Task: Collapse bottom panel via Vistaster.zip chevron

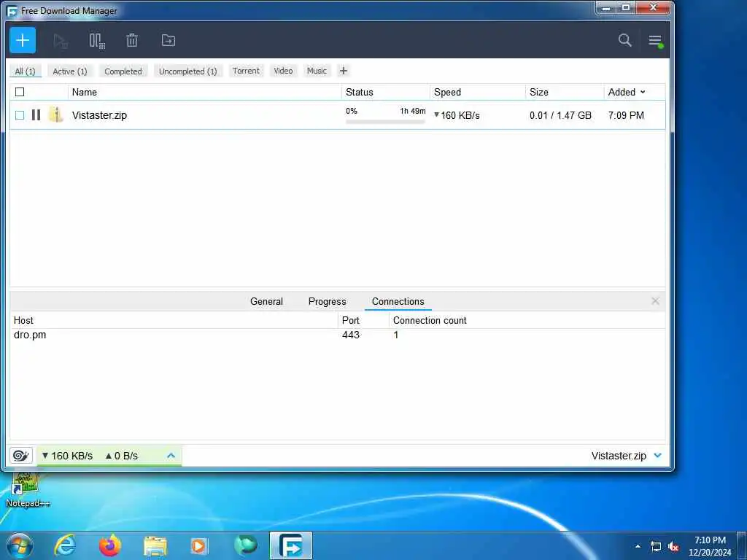Action: click(x=658, y=456)
